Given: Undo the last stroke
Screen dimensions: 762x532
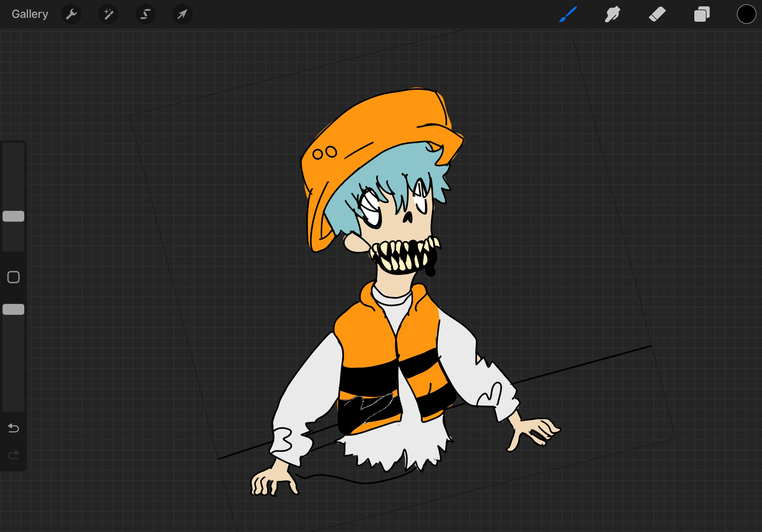Looking at the screenshot, I should pos(13,428).
